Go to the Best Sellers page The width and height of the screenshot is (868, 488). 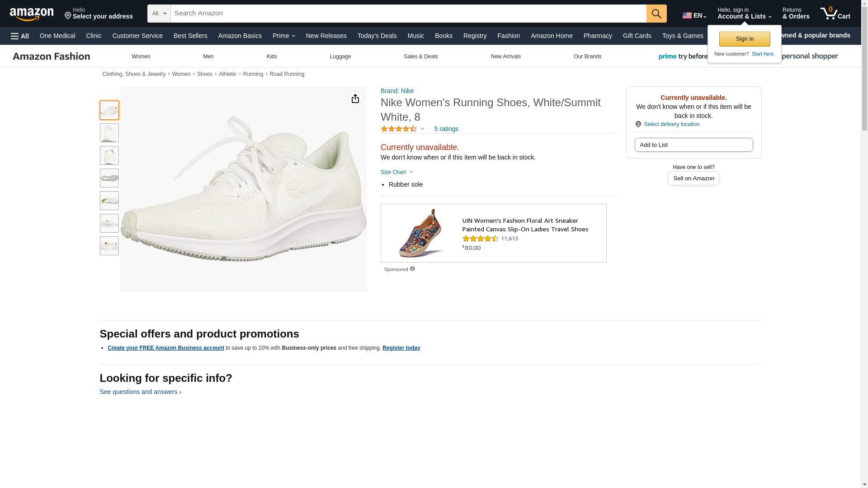[x=190, y=36]
